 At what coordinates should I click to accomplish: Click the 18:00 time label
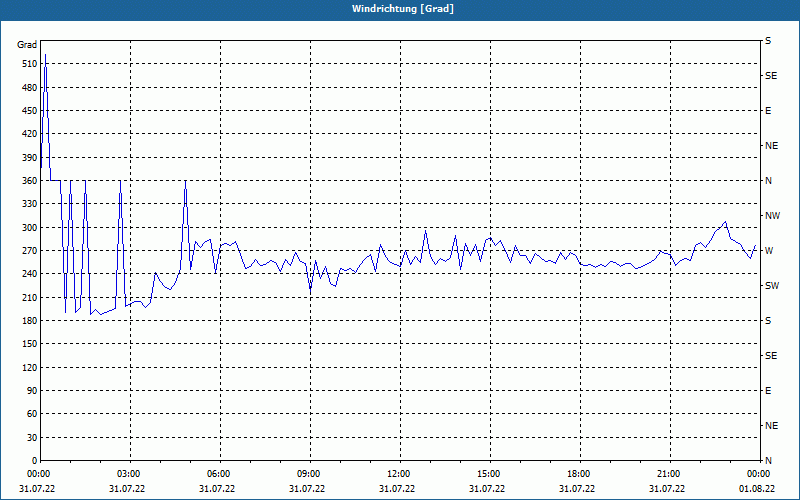coord(579,474)
